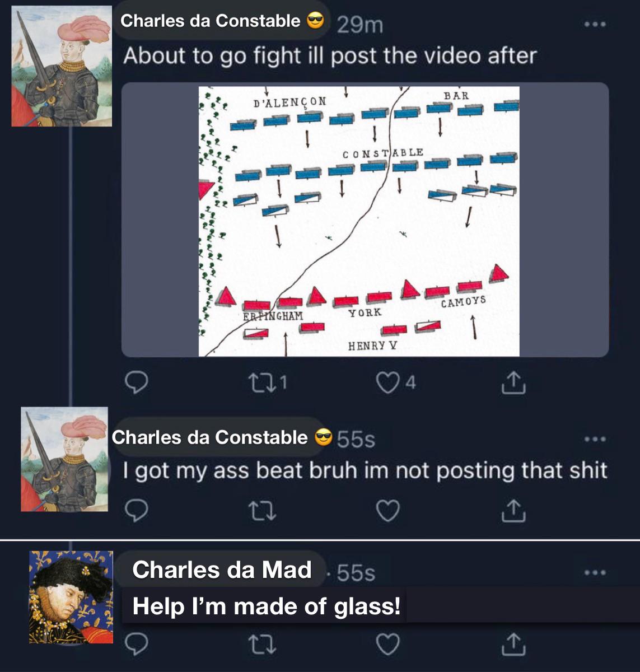Reply to the 'About to go fight' tweet
This screenshot has height=672, width=640.
(136, 383)
